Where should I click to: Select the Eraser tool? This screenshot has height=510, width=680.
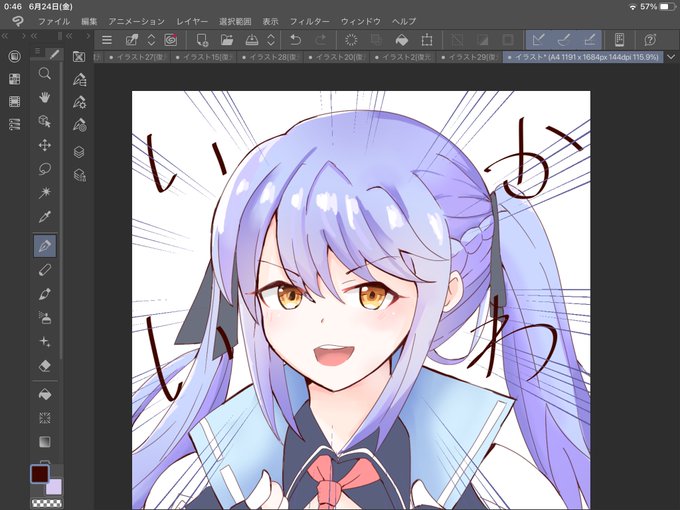(x=45, y=366)
